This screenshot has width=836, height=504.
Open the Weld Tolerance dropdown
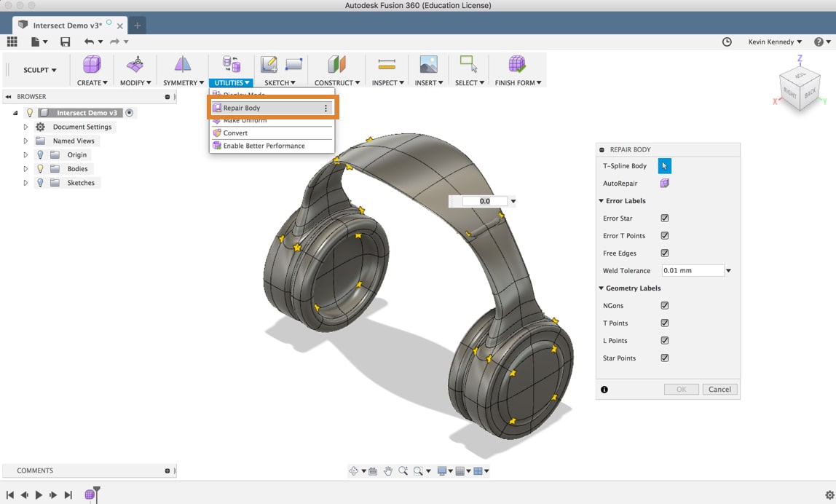727,270
